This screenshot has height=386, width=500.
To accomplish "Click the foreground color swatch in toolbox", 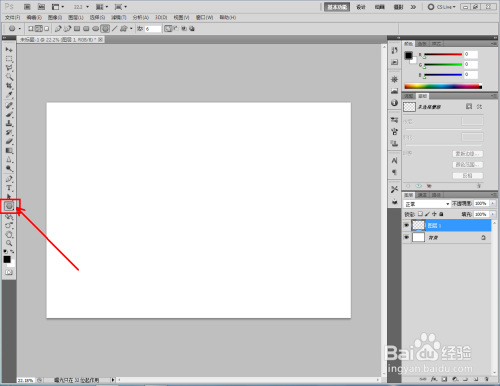I will tap(7, 259).
